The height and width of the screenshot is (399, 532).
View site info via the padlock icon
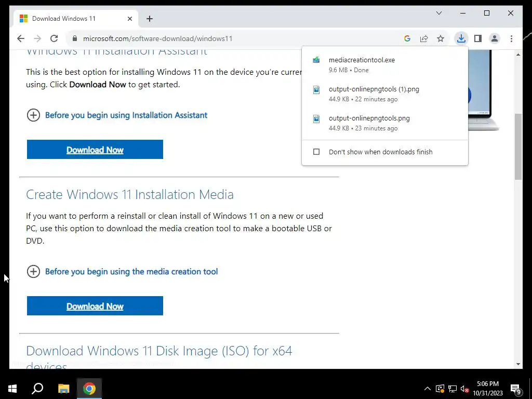click(x=75, y=38)
